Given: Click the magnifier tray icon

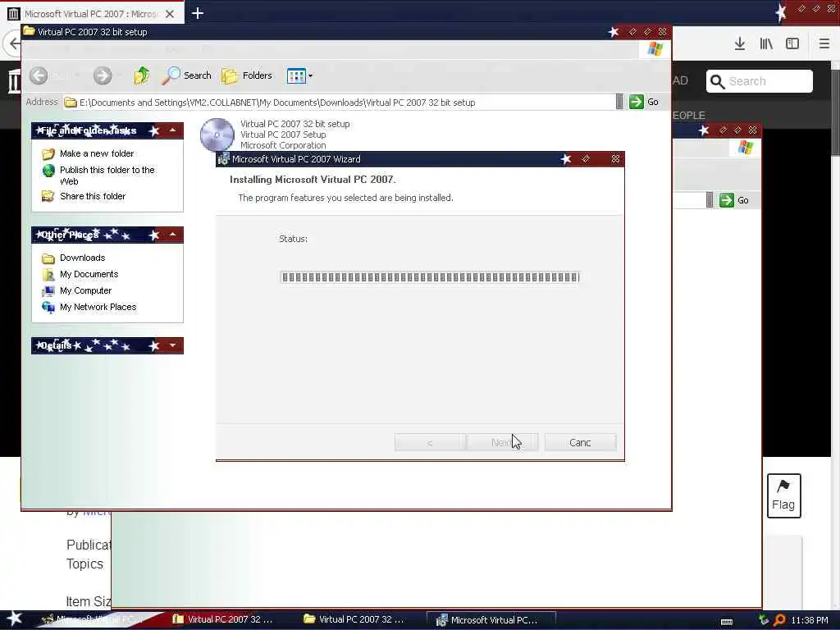Looking at the screenshot, I should pyautogui.click(x=779, y=620).
